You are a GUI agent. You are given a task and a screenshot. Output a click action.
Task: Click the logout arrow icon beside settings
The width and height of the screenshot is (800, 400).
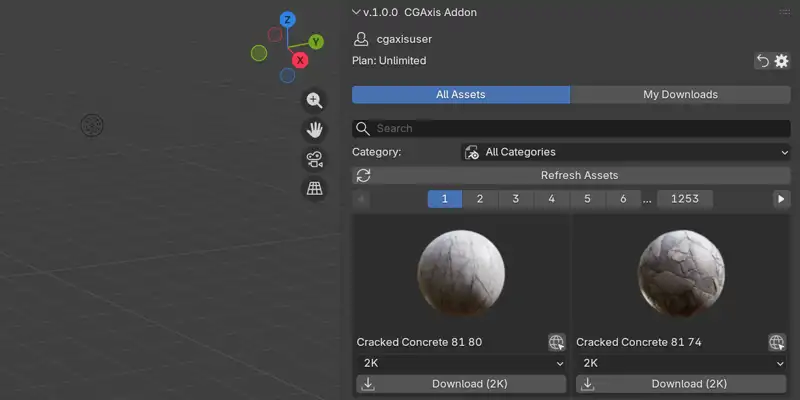click(x=762, y=61)
